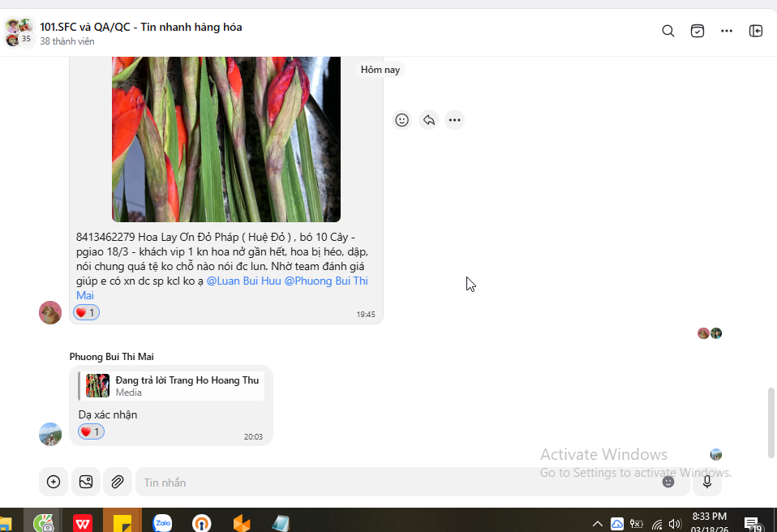
Task: Open the emoji picker in the message box
Action: point(668,482)
